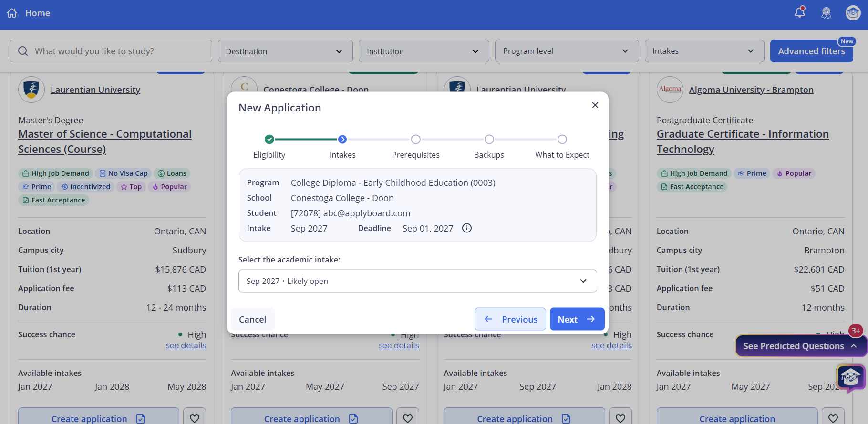The image size is (868, 424).
Task: See success chance details on Laurentian card
Action: pos(186,346)
